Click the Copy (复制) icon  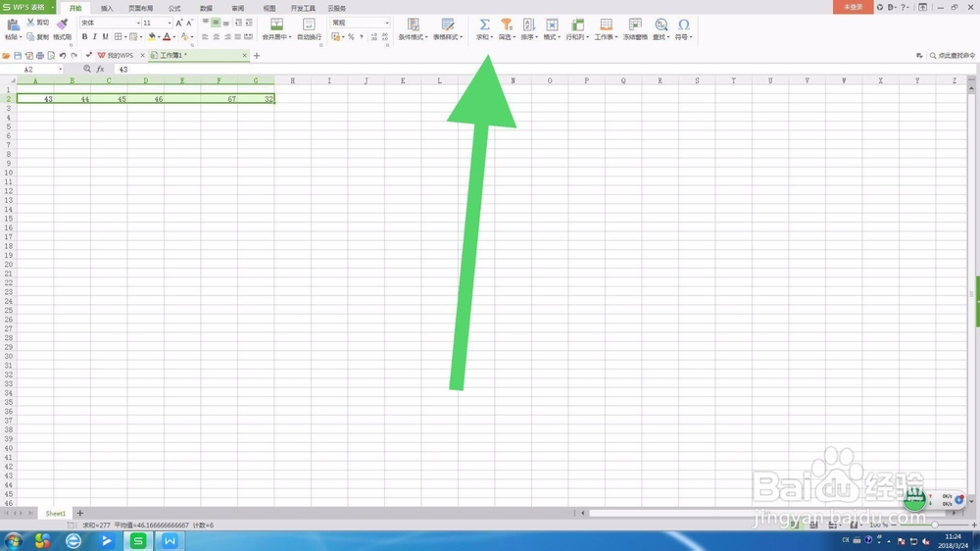pos(30,37)
